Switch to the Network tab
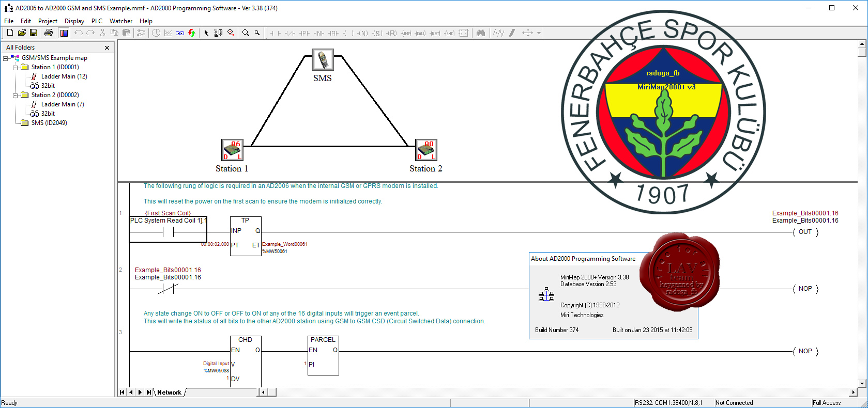 [x=169, y=393]
